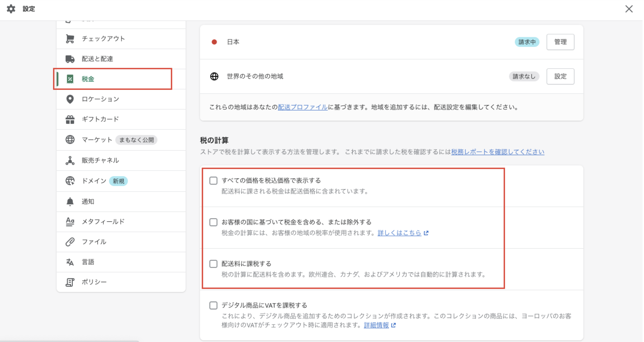Select 税金 in the sidebar
The height and width of the screenshot is (342, 644).
point(121,79)
